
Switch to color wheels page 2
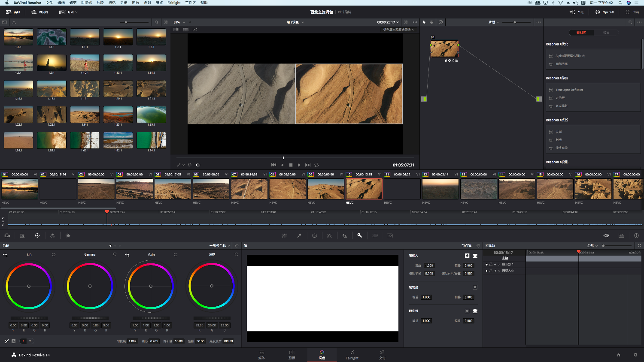tap(30, 341)
